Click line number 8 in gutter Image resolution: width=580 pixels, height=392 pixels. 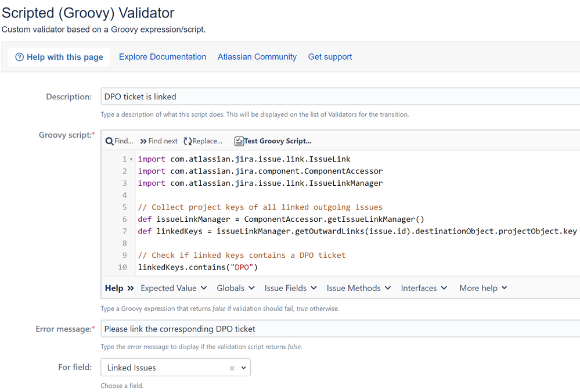pos(125,243)
